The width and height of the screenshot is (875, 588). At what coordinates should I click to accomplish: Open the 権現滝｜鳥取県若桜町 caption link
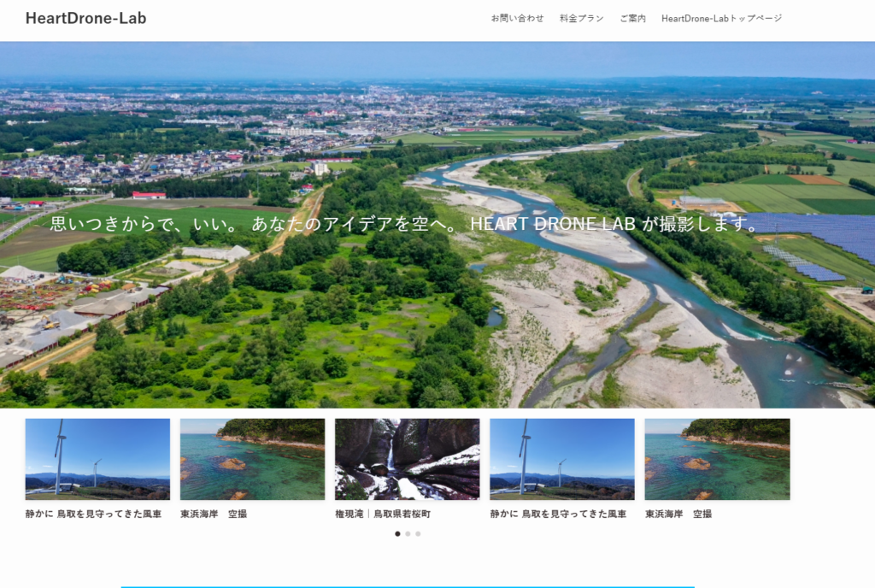point(383,514)
